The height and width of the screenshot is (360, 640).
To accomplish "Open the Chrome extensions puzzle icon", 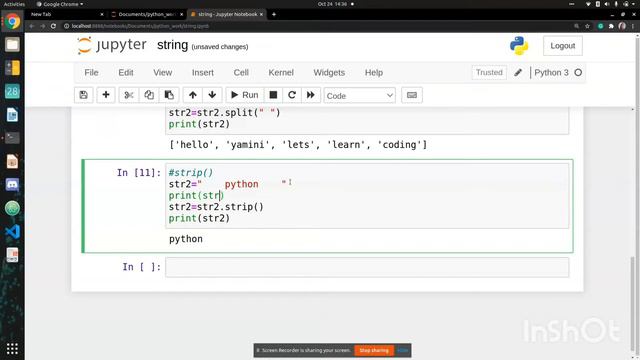I will [611, 26].
